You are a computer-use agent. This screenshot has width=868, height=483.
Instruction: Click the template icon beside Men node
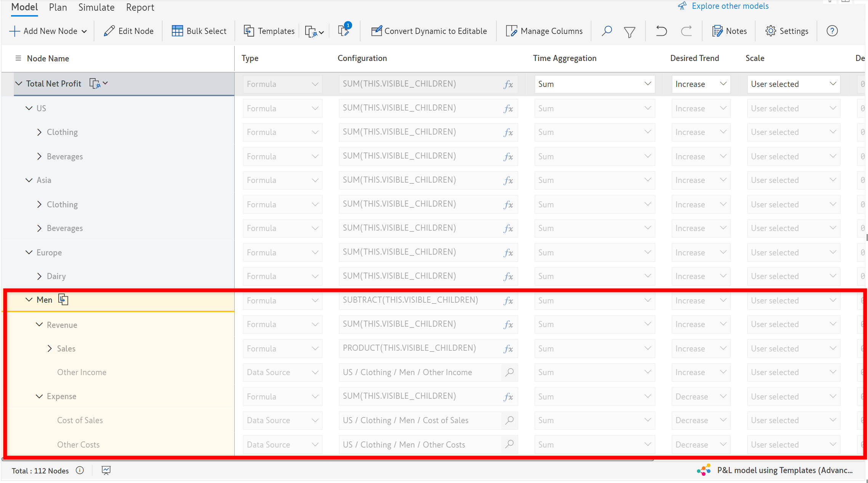pos(63,300)
